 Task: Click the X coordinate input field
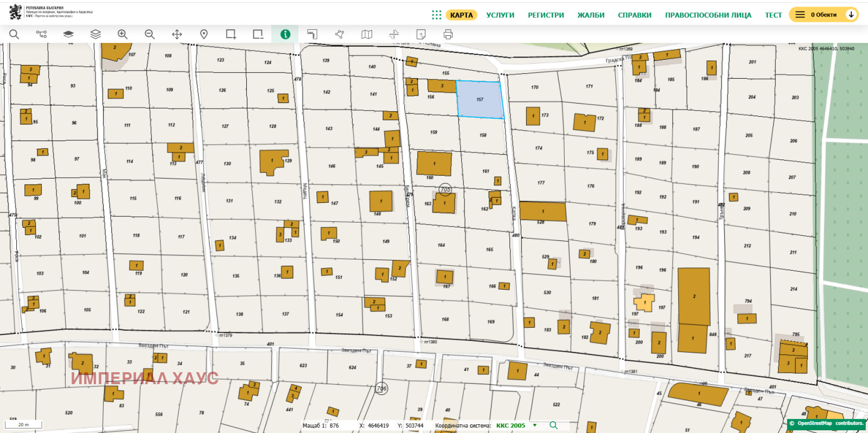378,425
